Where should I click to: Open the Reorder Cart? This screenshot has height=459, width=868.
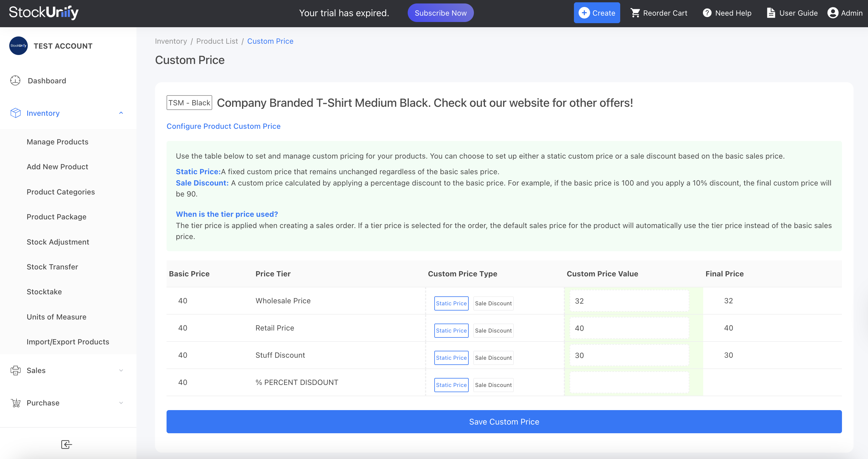click(x=658, y=13)
